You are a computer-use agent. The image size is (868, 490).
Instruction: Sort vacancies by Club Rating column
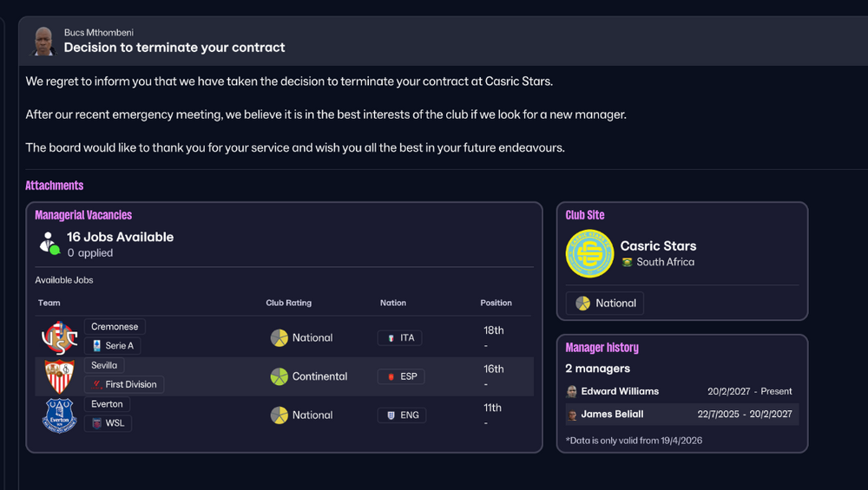coord(288,303)
